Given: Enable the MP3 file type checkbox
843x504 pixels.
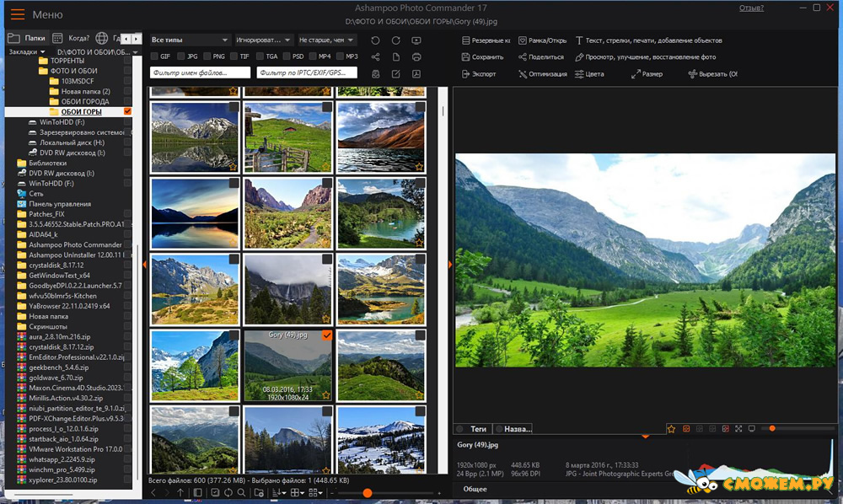Looking at the screenshot, I should [x=339, y=56].
